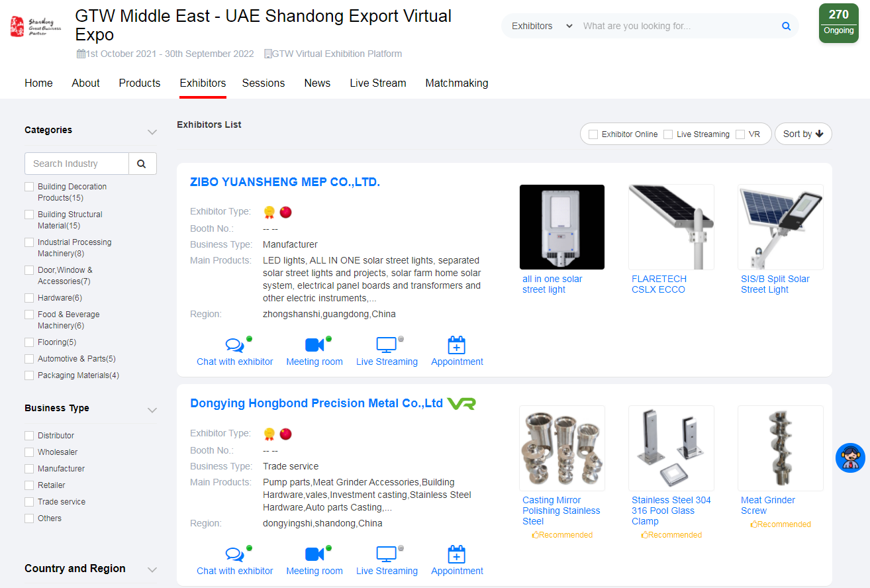870x588 pixels.
Task: Check the Flooring(5) category checkbox
Action: [x=29, y=342]
